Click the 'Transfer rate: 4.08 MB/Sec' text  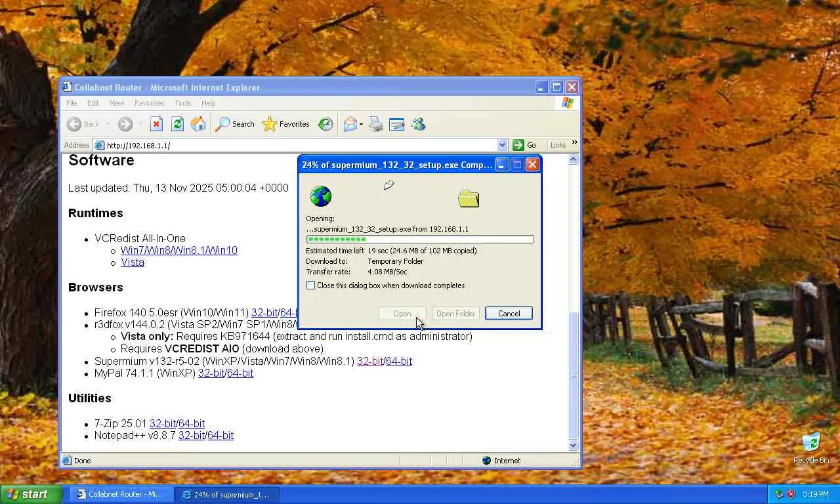point(356,272)
